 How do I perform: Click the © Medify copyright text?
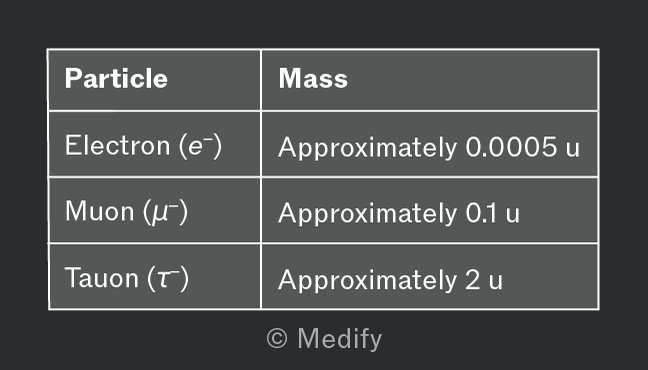coord(324,339)
